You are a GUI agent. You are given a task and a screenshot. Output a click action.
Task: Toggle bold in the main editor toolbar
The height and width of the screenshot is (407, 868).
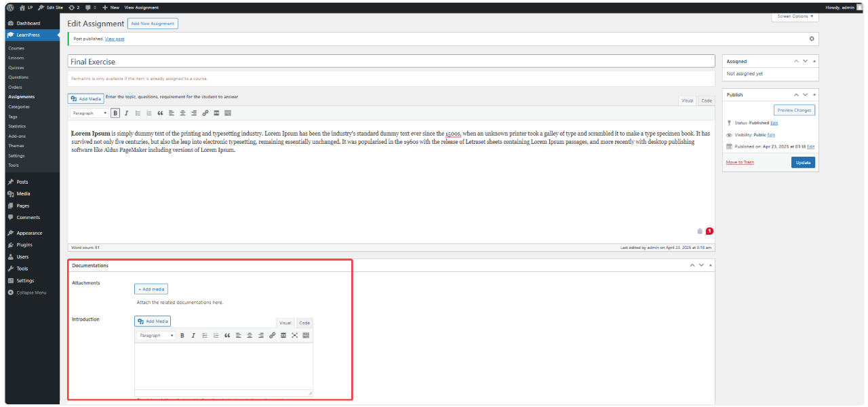(x=115, y=113)
